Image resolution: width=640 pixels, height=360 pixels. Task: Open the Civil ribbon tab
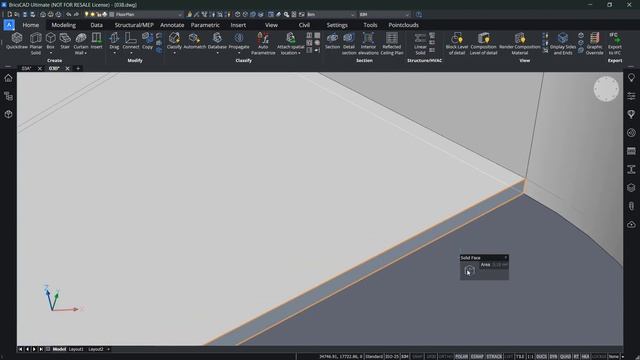click(x=304, y=25)
